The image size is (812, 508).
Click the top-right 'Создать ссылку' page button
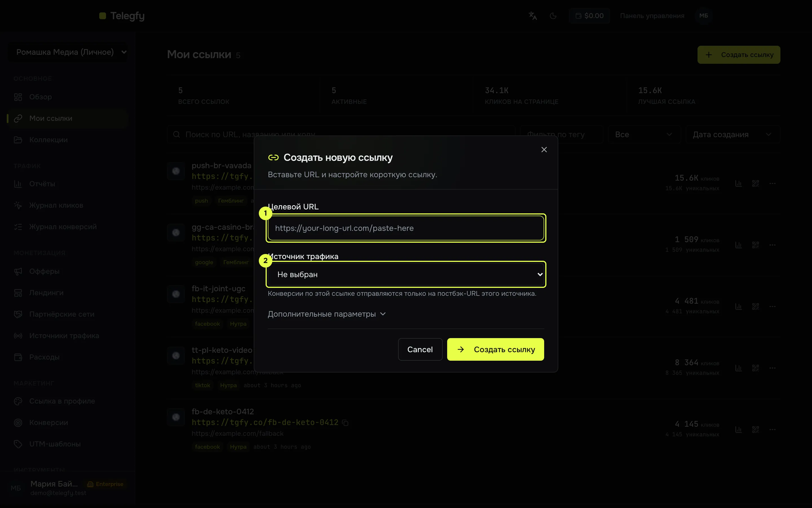tap(738, 55)
